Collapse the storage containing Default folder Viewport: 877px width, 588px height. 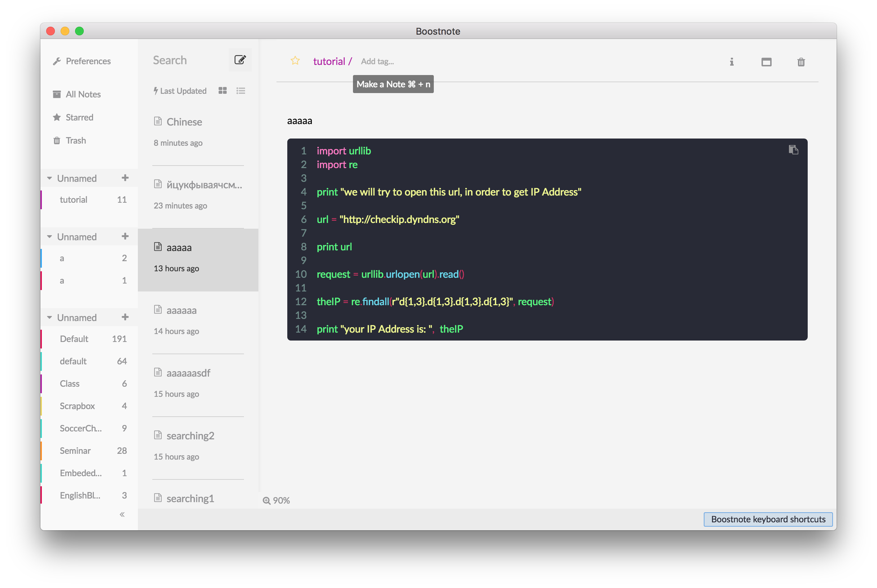49,317
